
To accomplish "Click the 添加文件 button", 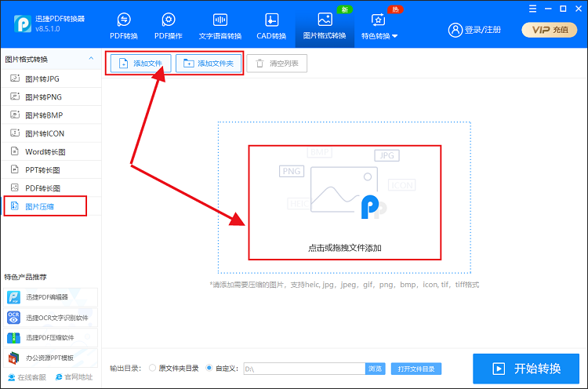I will coord(140,64).
